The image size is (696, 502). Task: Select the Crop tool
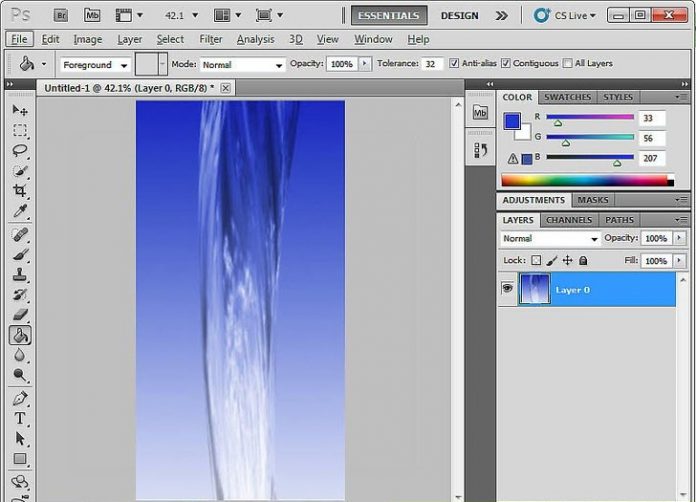[x=19, y=191]
